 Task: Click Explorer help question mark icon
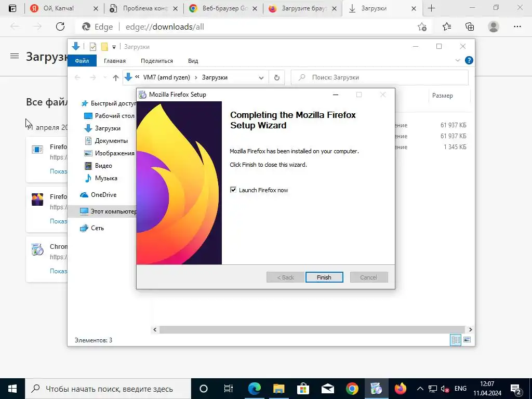point(469,60)
